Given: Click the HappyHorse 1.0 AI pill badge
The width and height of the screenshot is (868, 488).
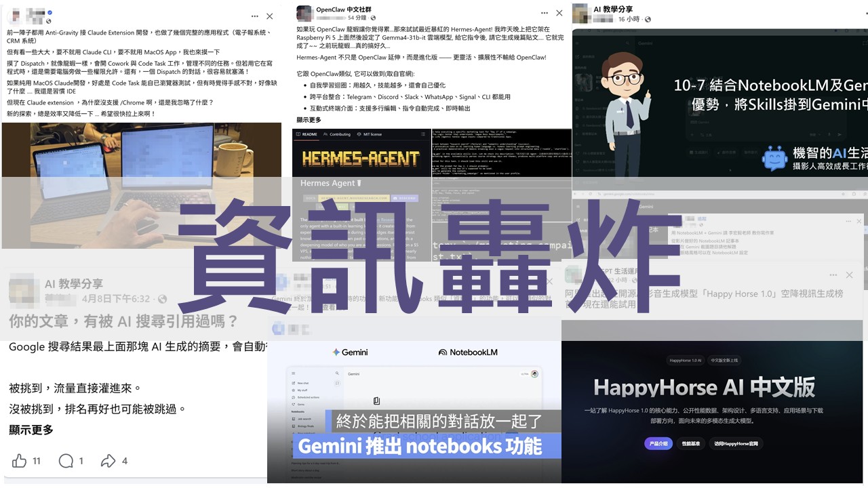Looking at the screenshot, I should (x=685, y=361).
